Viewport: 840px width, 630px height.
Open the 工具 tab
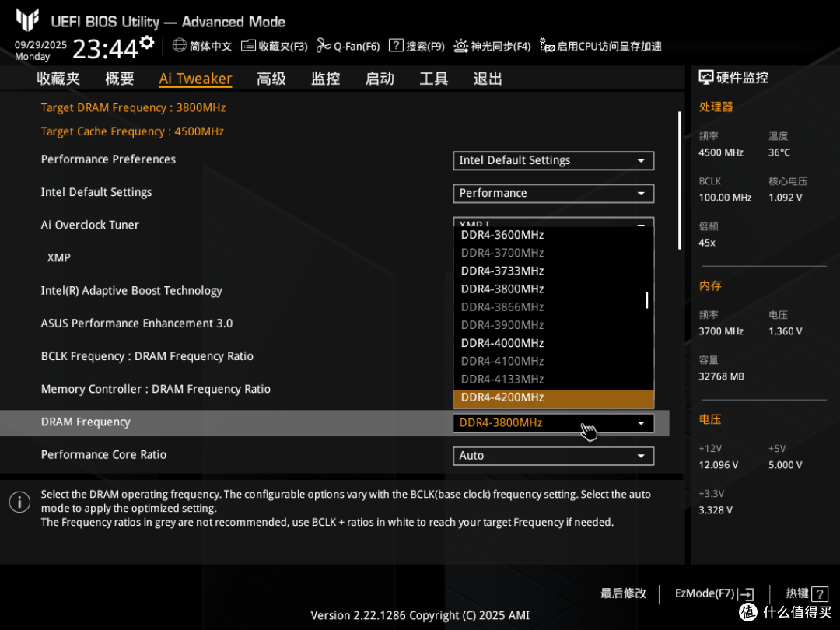[434, 79]
